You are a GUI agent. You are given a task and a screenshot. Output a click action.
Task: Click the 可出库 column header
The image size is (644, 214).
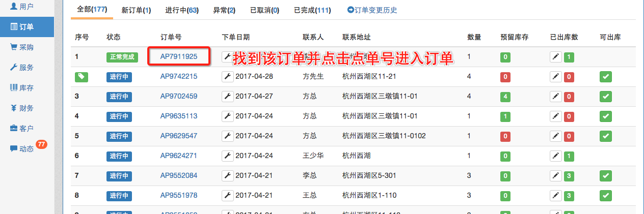point(610,37)
